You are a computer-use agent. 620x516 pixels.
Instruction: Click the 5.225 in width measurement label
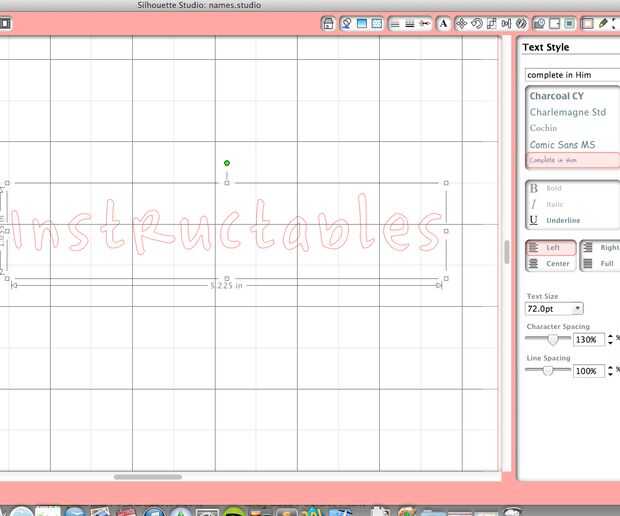(x=226, y=285)
